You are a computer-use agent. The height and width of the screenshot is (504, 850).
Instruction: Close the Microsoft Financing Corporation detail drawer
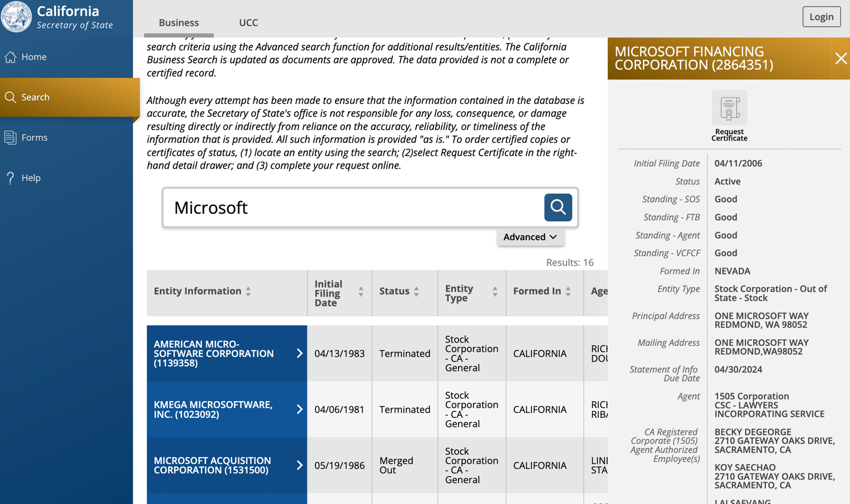pos(840,59)
